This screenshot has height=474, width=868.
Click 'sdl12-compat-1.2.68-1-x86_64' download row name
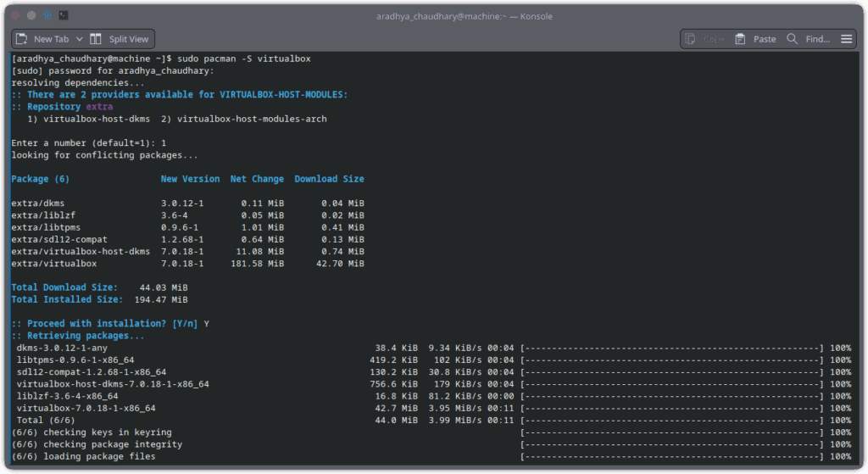(92, 372)
